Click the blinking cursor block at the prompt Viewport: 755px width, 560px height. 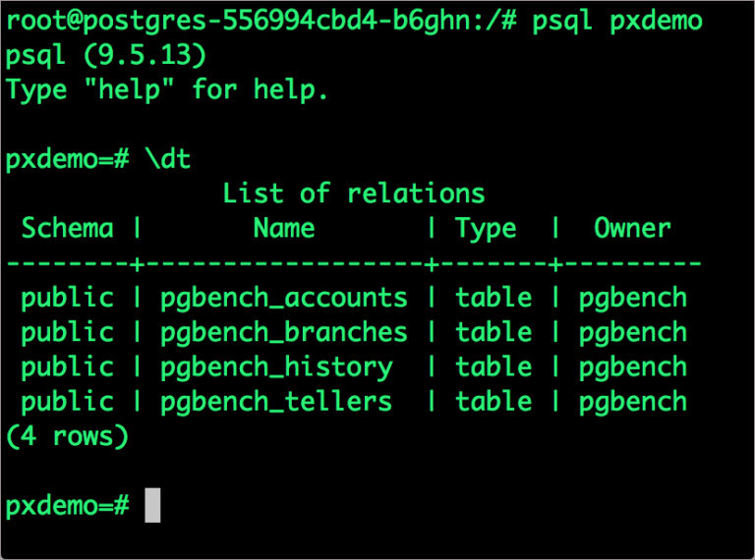coord(152,506)
